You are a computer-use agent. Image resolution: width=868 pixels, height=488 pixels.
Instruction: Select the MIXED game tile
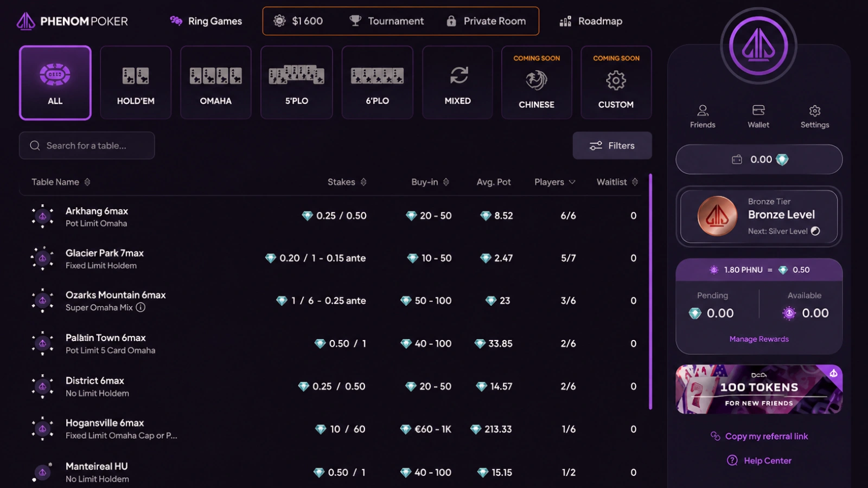pyautogui.click(x=458, y=82)
